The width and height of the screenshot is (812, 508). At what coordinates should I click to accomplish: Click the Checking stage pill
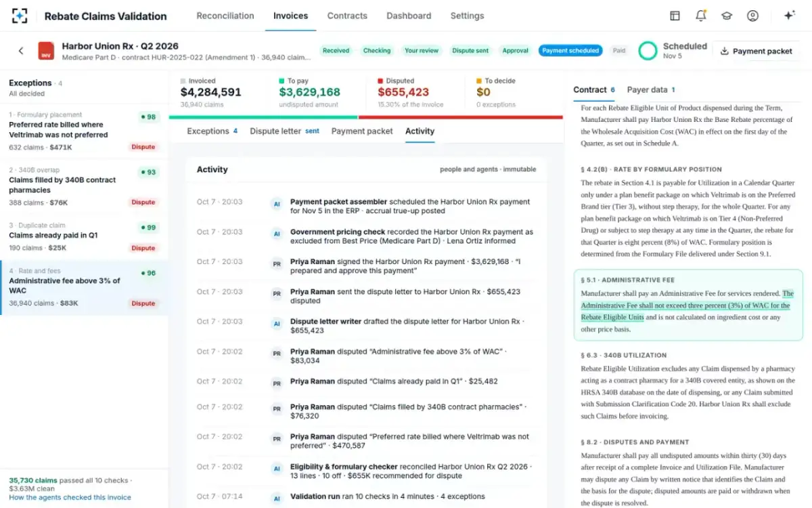click(x=377, y=51)
